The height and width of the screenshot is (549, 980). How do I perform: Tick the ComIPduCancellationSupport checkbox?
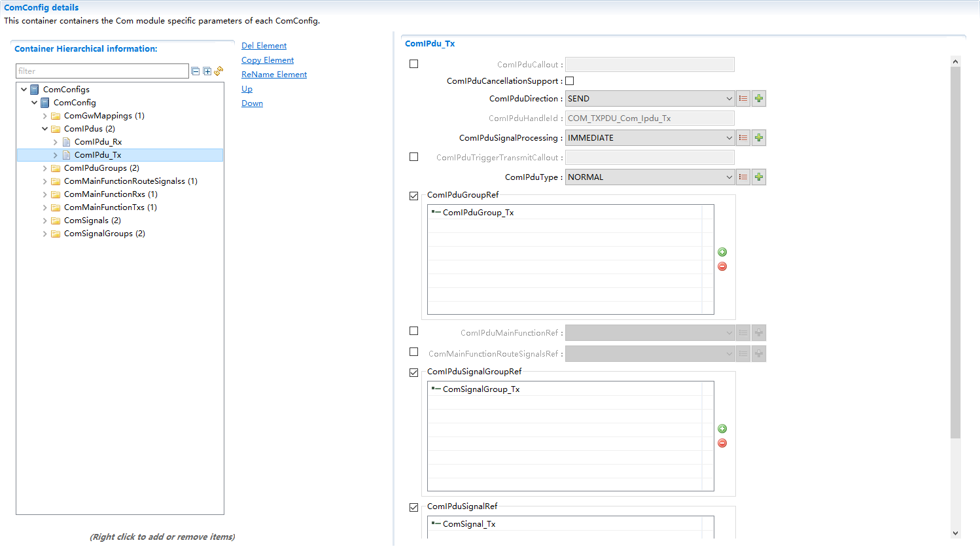569,81
